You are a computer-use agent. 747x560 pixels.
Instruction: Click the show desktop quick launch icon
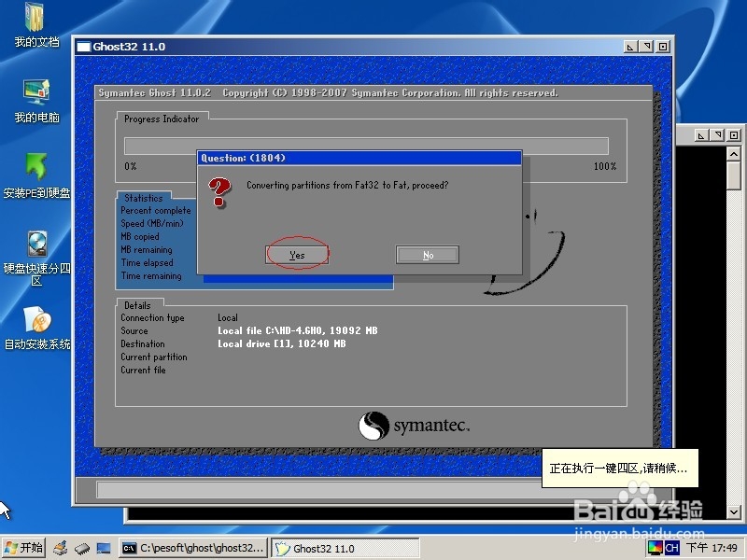(104, 548)
